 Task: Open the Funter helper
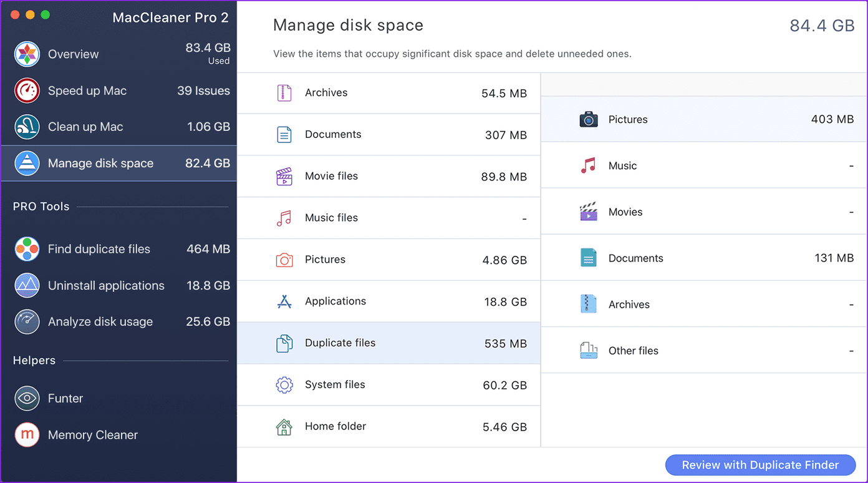click(119, 398)
